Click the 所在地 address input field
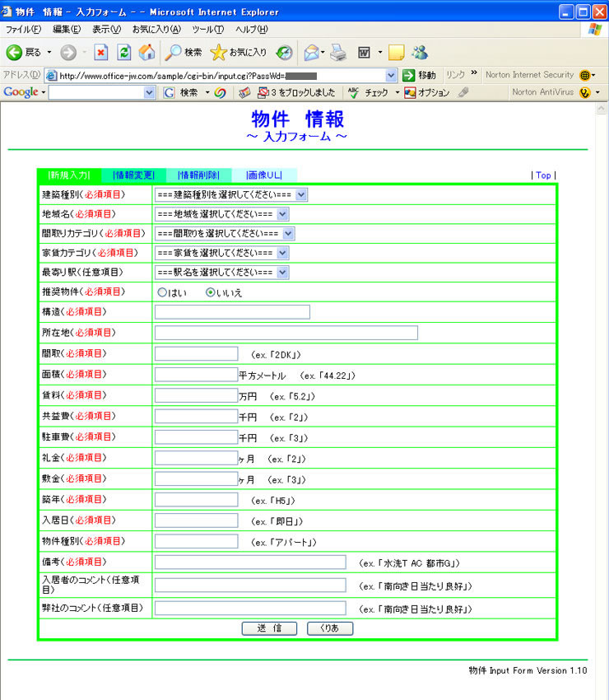The image size is (609, 700). 286,333
